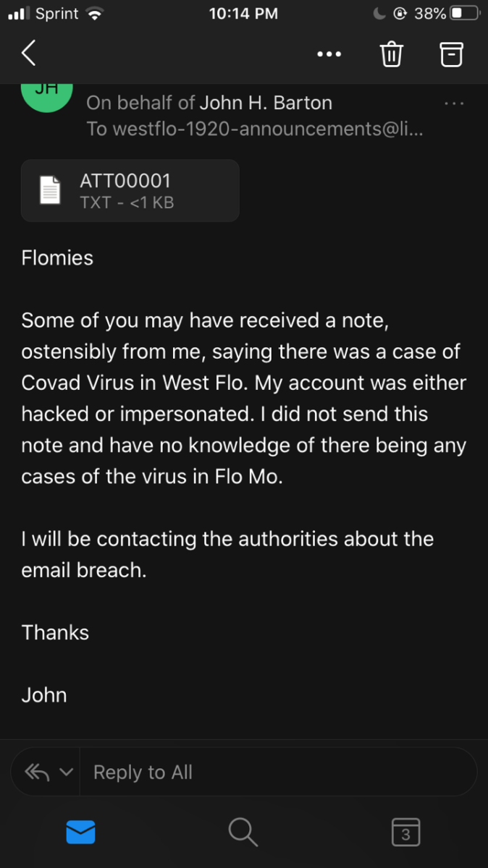The width and height of the screenshot is (488, 868).
Task: Expand recipients list westflo-1920-announcements
Action: coord(253,129)
